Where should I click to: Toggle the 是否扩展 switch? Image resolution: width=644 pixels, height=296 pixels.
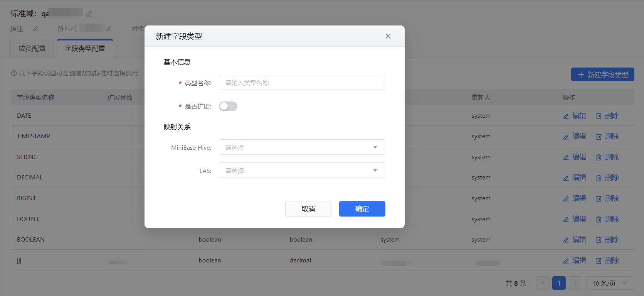[x=228, y=107]
